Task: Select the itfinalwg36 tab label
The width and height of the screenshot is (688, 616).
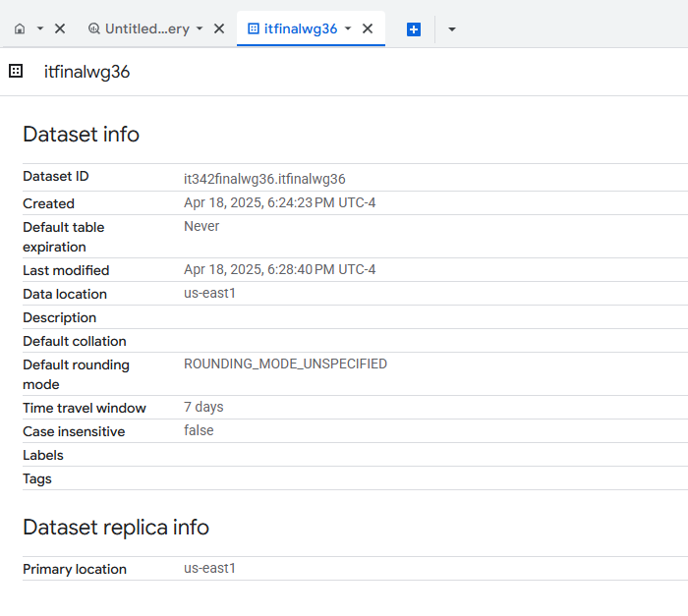Action: (300, 29)
